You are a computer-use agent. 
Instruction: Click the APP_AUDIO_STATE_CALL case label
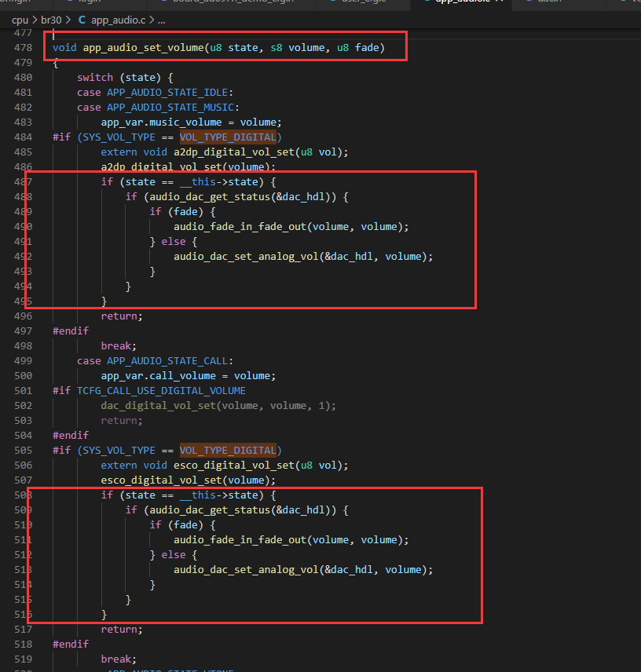point(167,361)
